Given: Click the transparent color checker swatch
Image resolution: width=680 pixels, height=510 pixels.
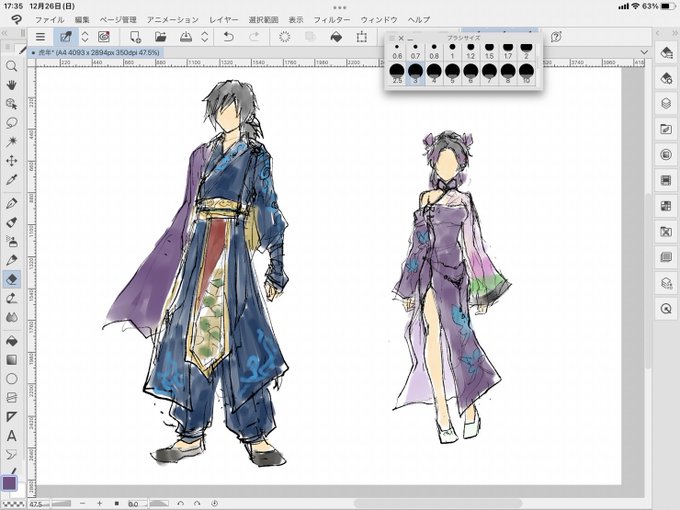Looking at the screenshot, I should tap(12, 504).
